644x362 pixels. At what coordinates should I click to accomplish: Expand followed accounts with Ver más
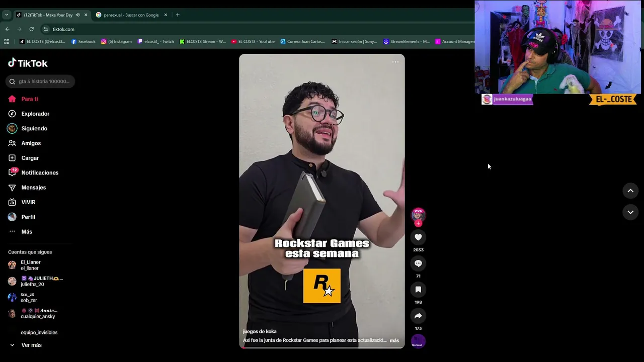pyautogui.click(x=26, y=345)
